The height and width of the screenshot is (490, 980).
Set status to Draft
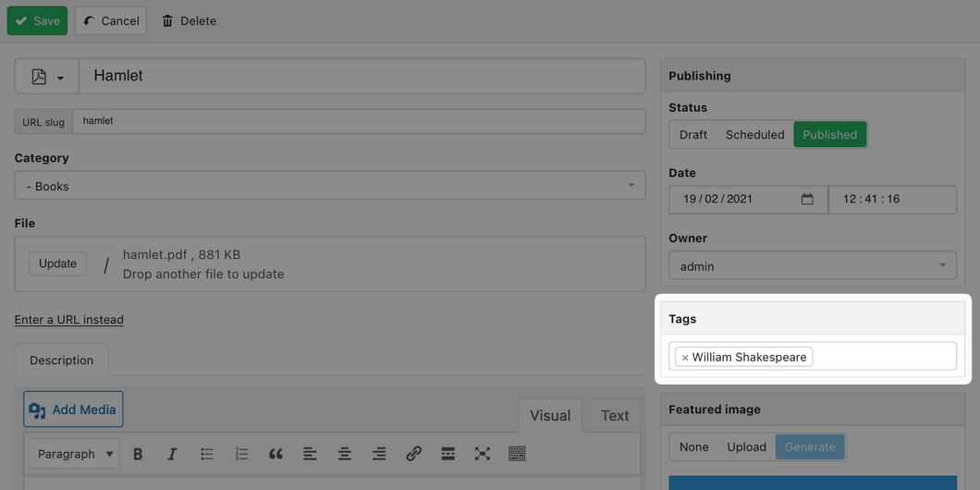693,134
